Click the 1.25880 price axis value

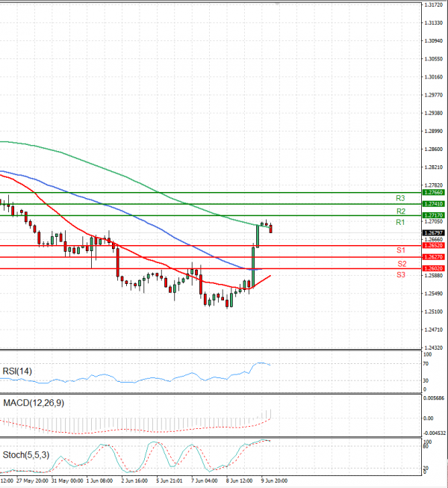433,276
